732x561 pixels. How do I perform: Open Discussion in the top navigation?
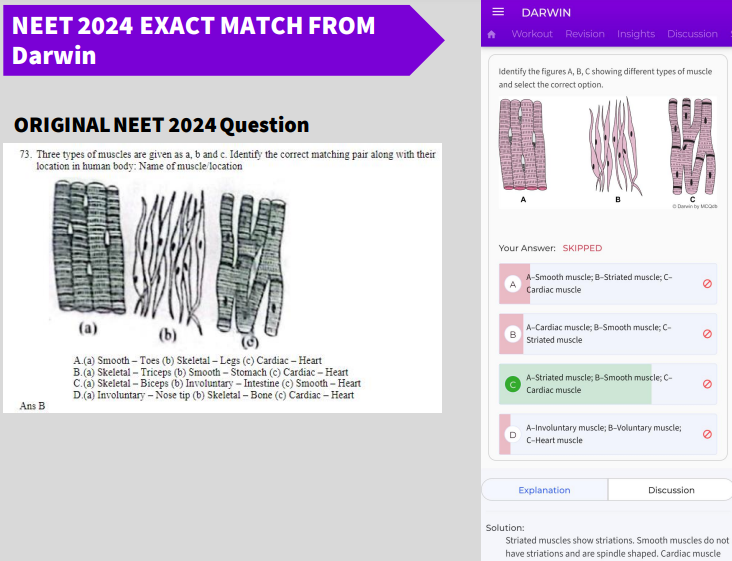click(692, 34)
